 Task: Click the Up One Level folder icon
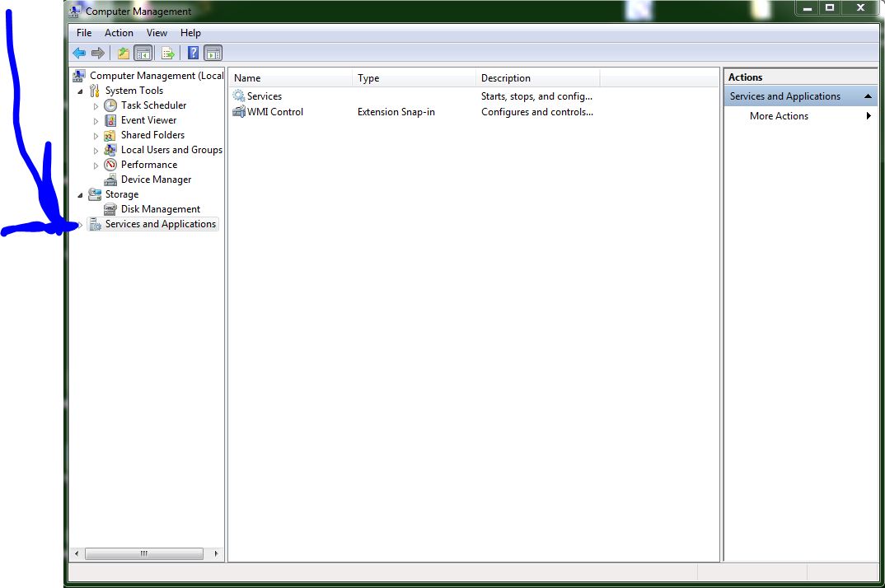pyautogui.click(x=124, y=54)
